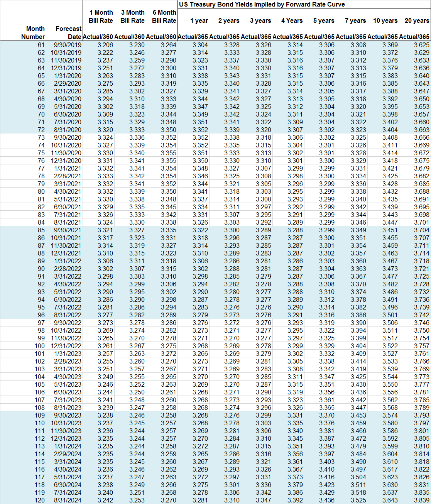Select the date cell 9/30/2023
Viewport: 431px width, 504px height.
68,415
